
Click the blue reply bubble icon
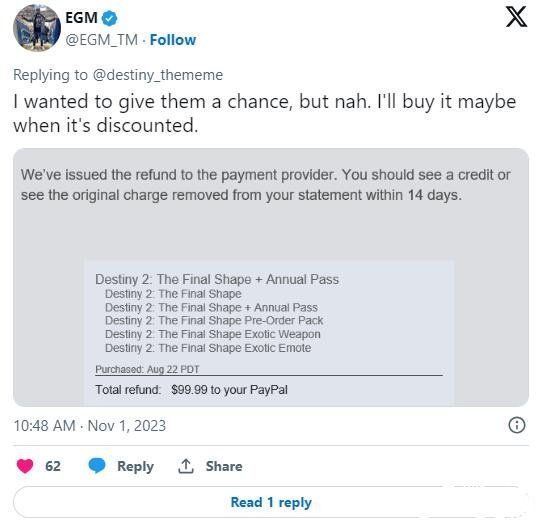(x=97, y=466)
